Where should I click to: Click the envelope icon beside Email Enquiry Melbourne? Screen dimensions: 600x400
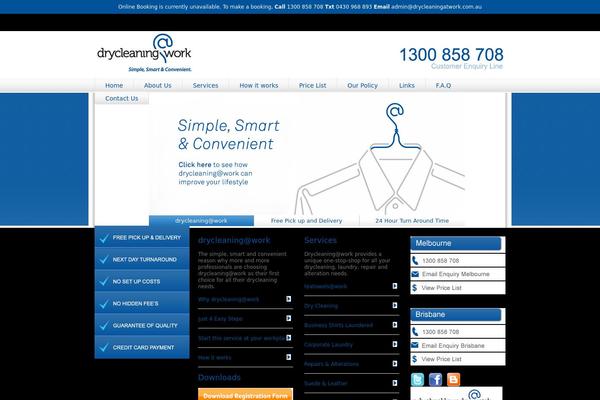point(415,274)
